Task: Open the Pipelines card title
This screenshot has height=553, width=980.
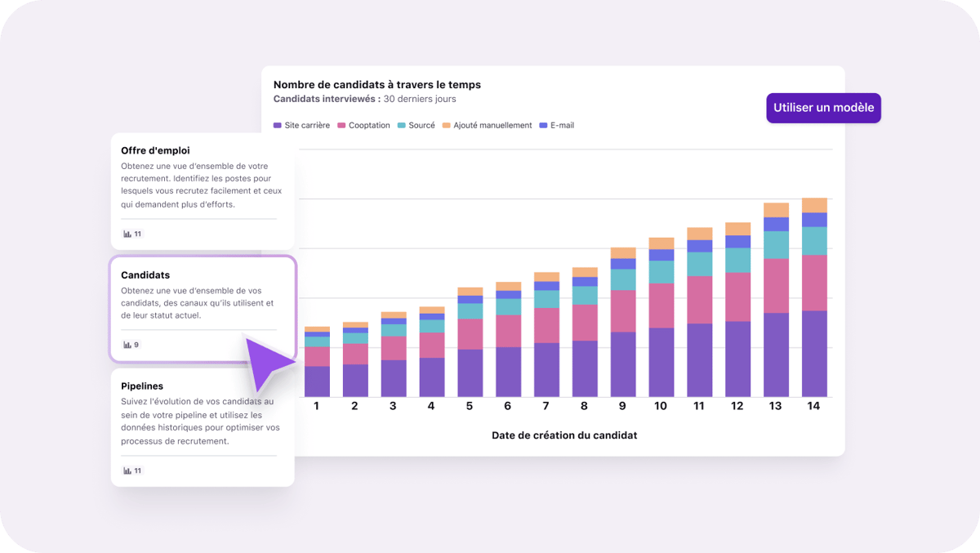Action: (142, 386)
